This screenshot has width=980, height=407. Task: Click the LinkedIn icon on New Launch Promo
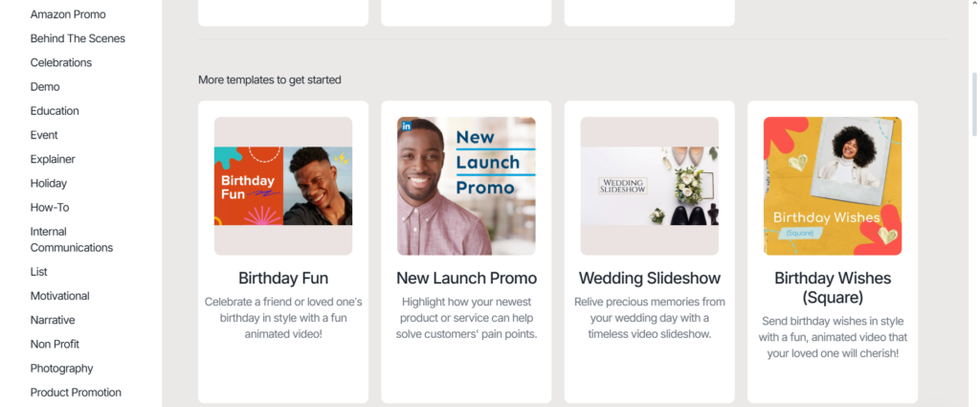[x=406, y=126]
